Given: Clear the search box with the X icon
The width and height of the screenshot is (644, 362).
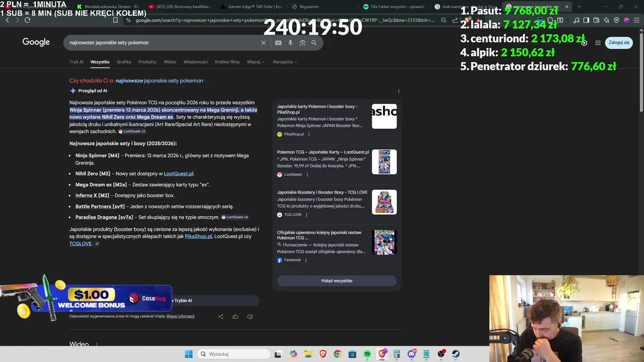Looking at the screenshot, I should (x=263, y=43).
